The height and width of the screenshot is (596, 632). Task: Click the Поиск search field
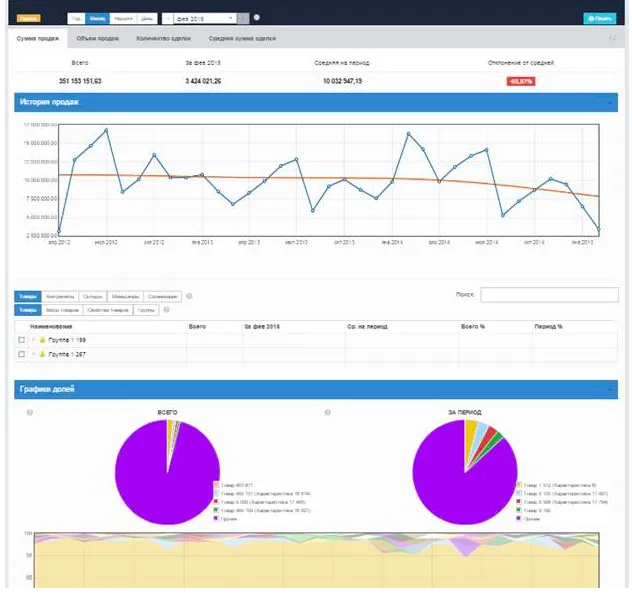pyautogui.click(x=549, y=295)
